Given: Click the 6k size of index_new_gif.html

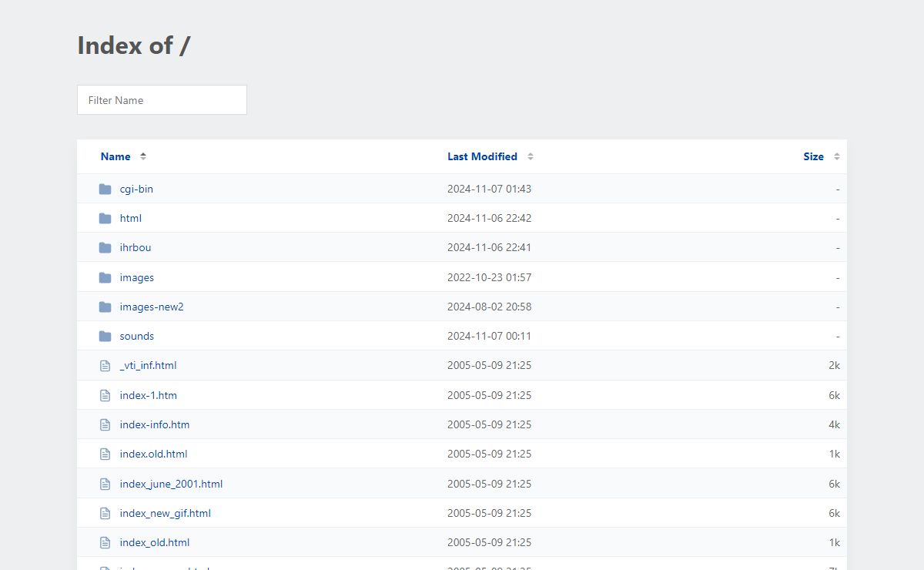Looking at the screenshot, I should pos(834,513).
